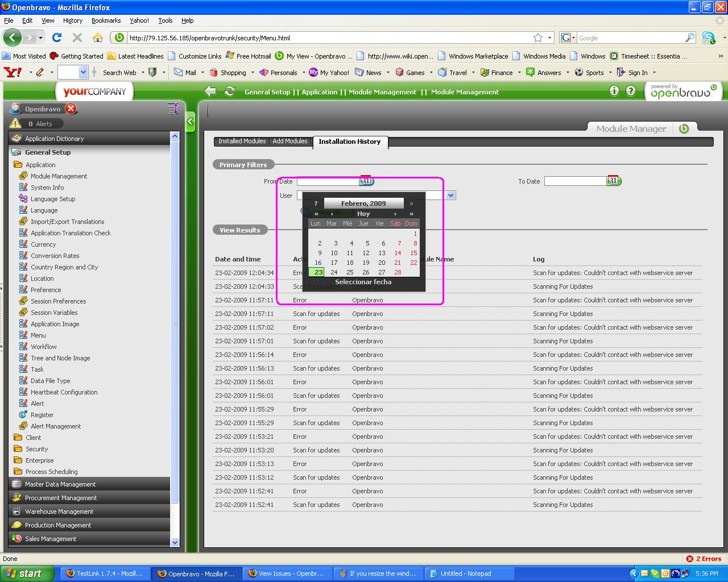Open the To Date calendar picker icon
Screen dimensions: 728x582
coord(613,181)
